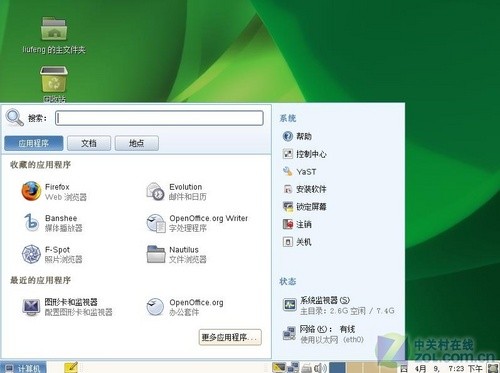Click the 更多应用程序... button
The height and width of the screenshot is (373, 500).
pyautogui.click(x=230, y=337)
